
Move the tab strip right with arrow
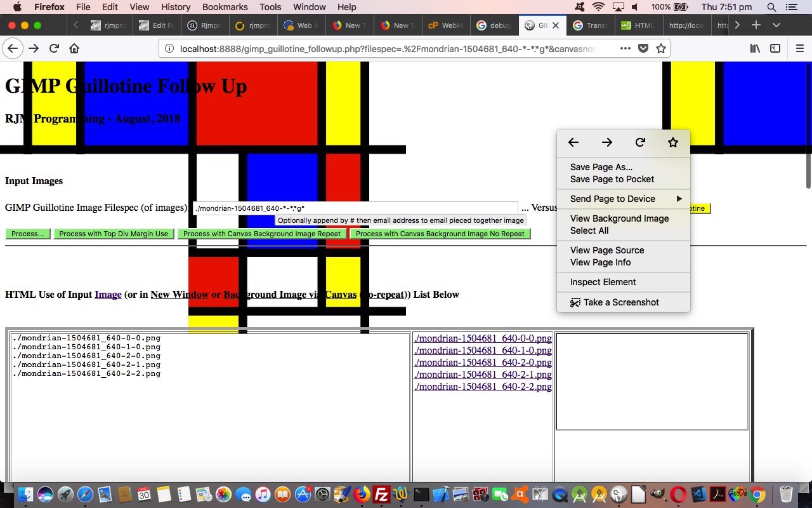[737, 25]
